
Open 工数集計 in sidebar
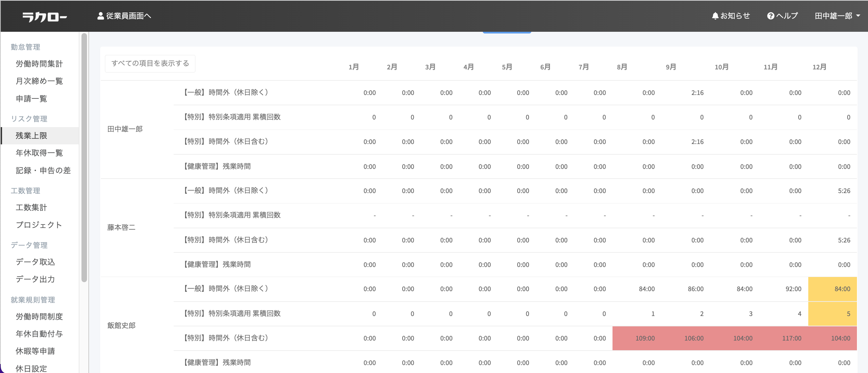[31, 208]
